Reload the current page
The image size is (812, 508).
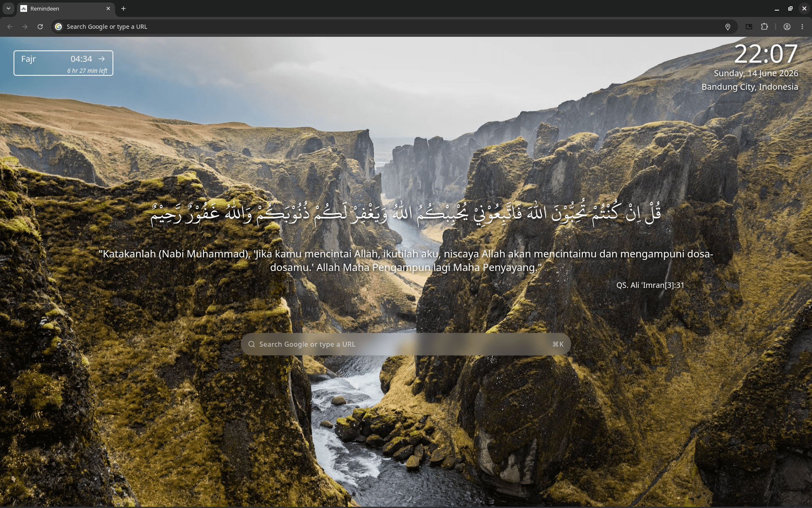click(x=40, y=27)
